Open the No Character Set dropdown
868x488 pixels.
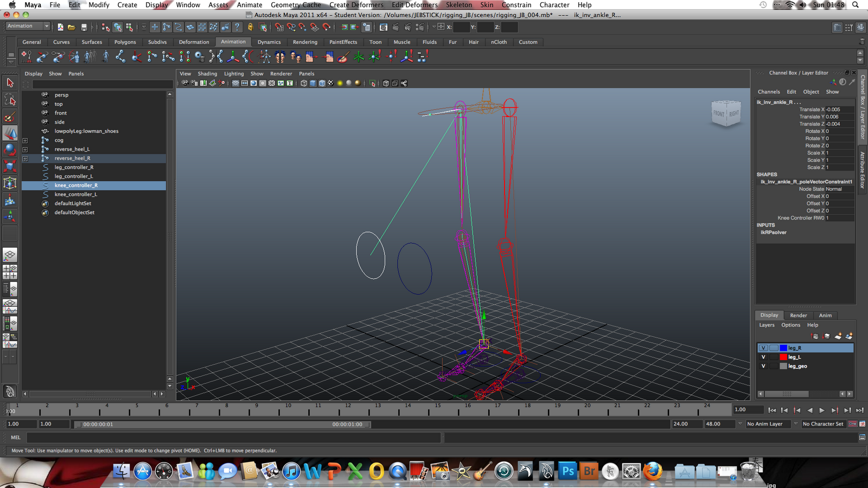point(823,424)
